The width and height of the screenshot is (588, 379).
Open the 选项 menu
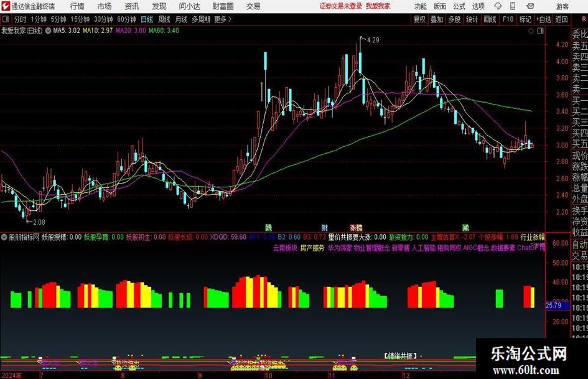pos(478,6)
